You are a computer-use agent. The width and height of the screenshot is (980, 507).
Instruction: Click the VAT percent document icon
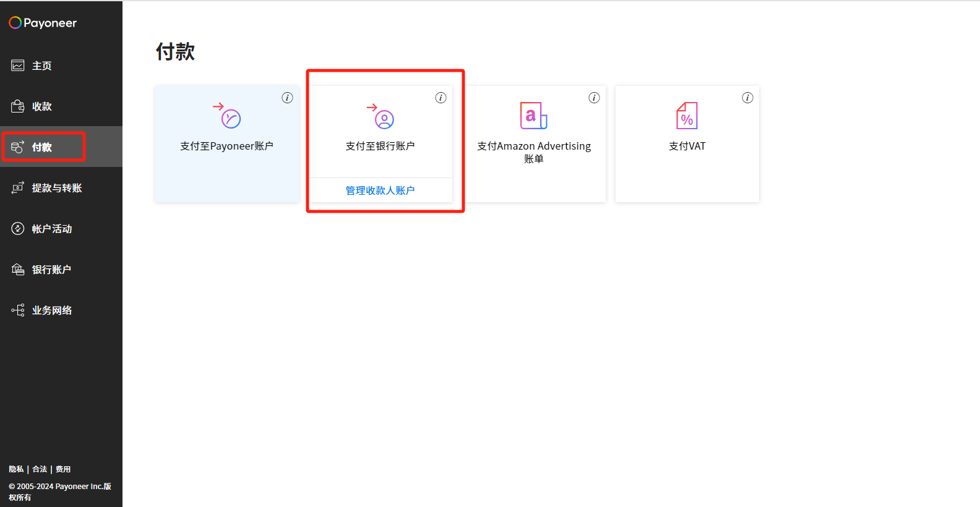click(687, 116)
